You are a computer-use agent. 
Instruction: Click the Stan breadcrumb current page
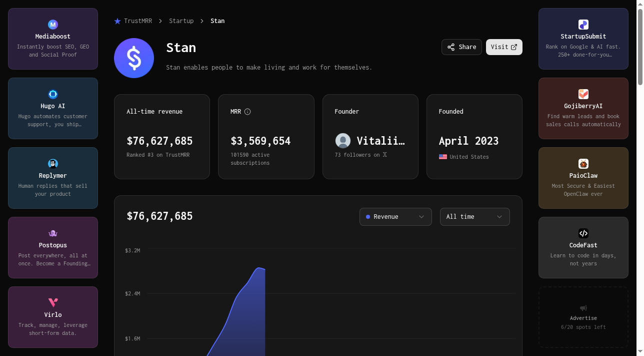point(217,21)
